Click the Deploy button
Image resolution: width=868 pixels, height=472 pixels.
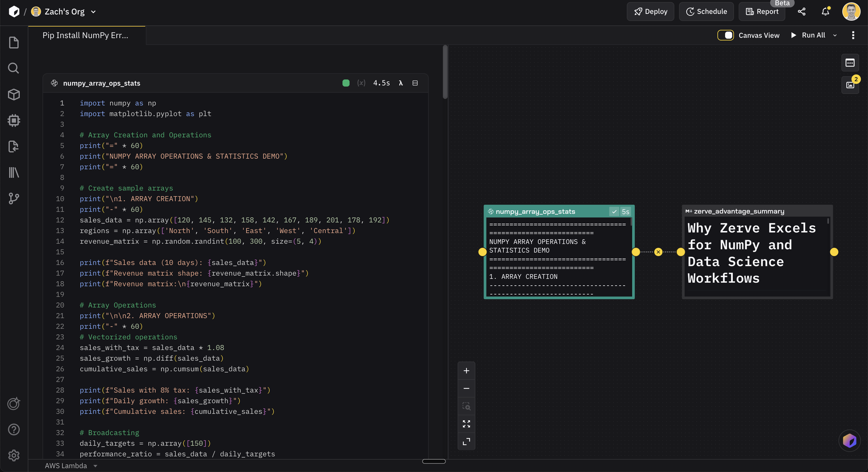click(x=651, y=12)
